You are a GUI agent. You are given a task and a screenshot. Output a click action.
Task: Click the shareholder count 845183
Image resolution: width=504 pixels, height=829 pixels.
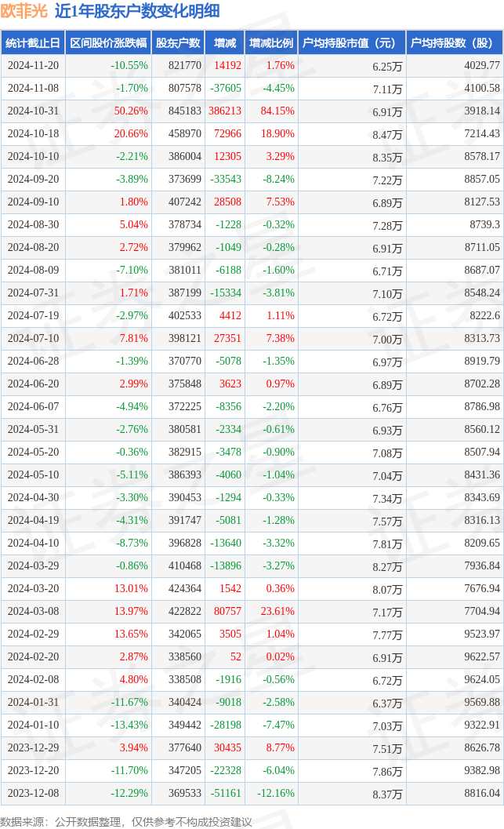point(185,111)
